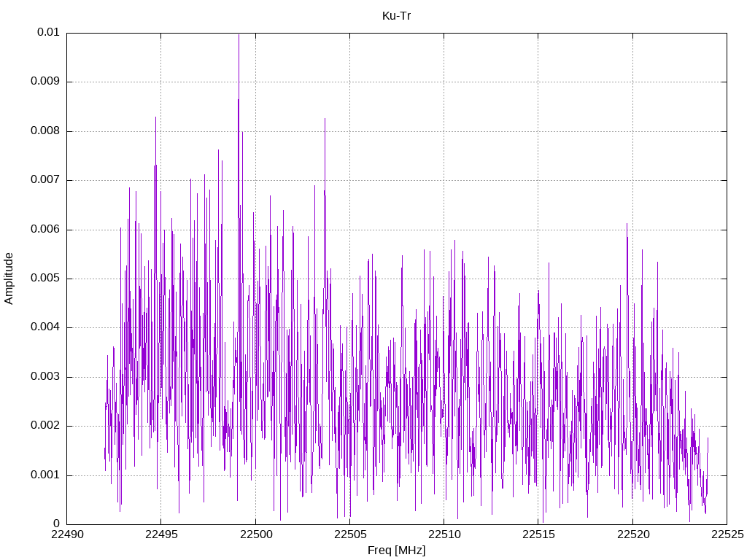The height and width of the screenshot is (560, 747).
Task: Click the plot title Ku-Tr
Action: (x=396, y=16)
